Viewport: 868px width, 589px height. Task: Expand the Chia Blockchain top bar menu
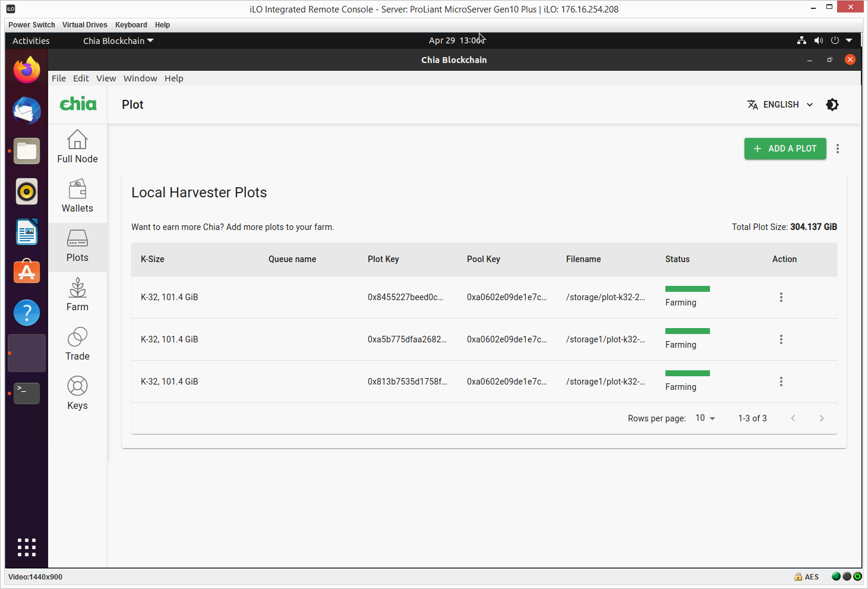[118, 40]
